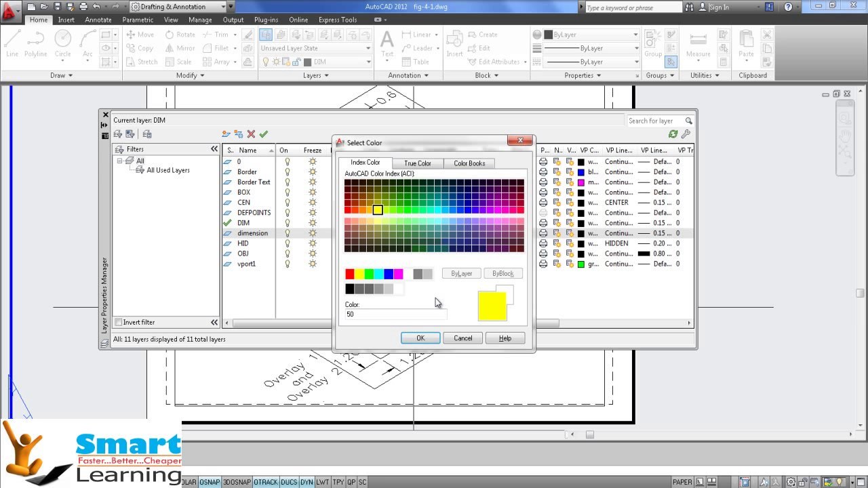Click the Search for layer field
The image size is (868, 488).
click(655, 121)
